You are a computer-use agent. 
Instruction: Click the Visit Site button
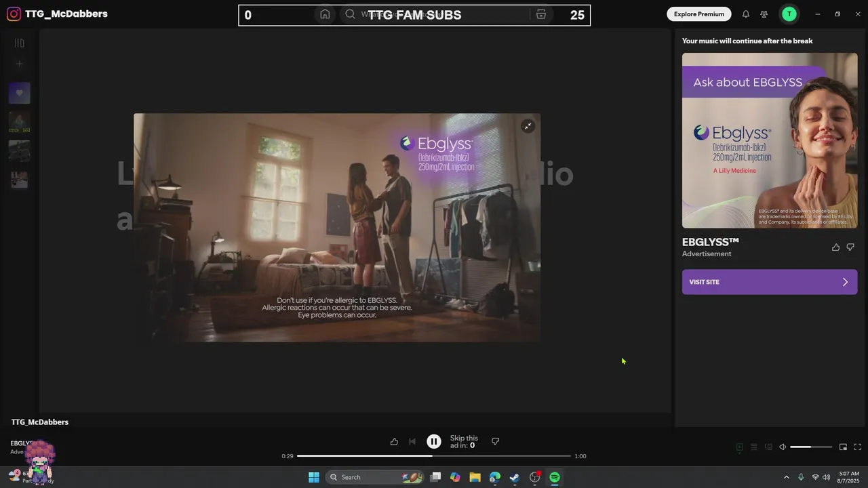pos(770,282)
